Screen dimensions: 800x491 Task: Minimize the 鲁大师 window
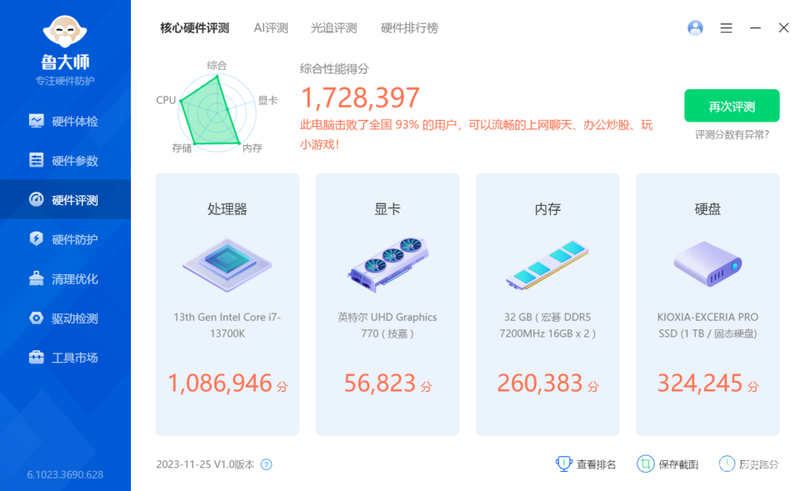pos(755,28)
